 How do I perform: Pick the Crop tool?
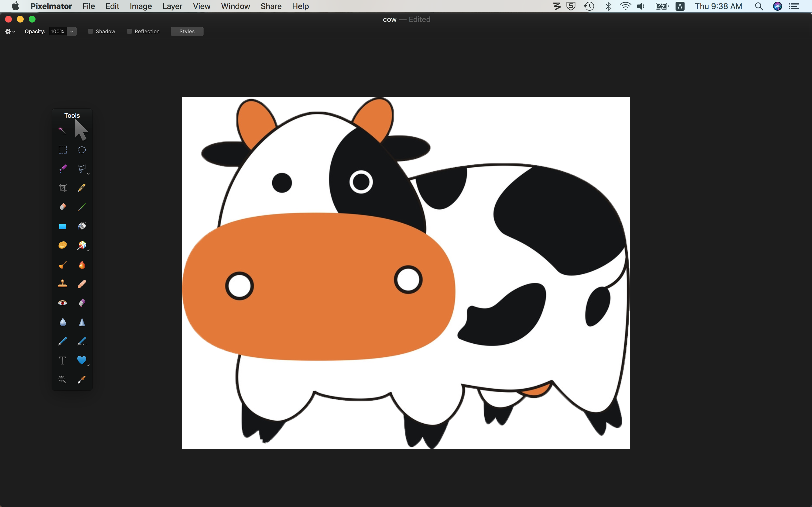tap(62, 188)
